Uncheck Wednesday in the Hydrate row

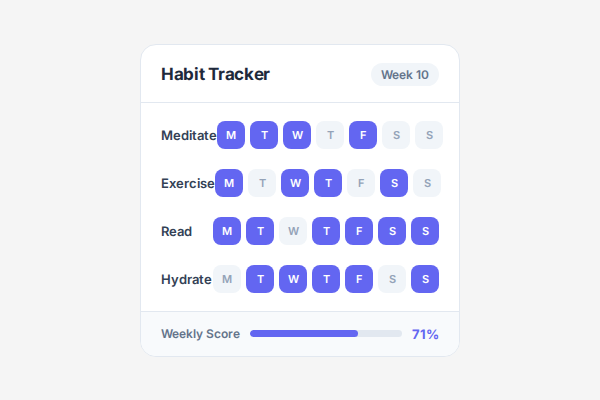[293, 279]
